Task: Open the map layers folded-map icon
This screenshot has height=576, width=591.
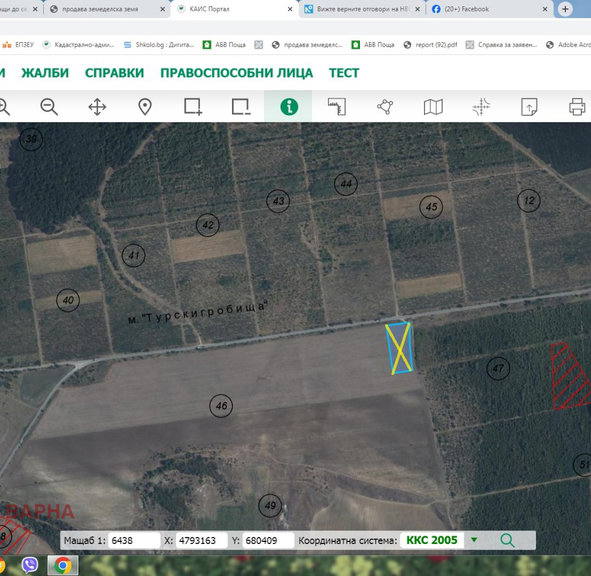Action: tap(433, 107)
